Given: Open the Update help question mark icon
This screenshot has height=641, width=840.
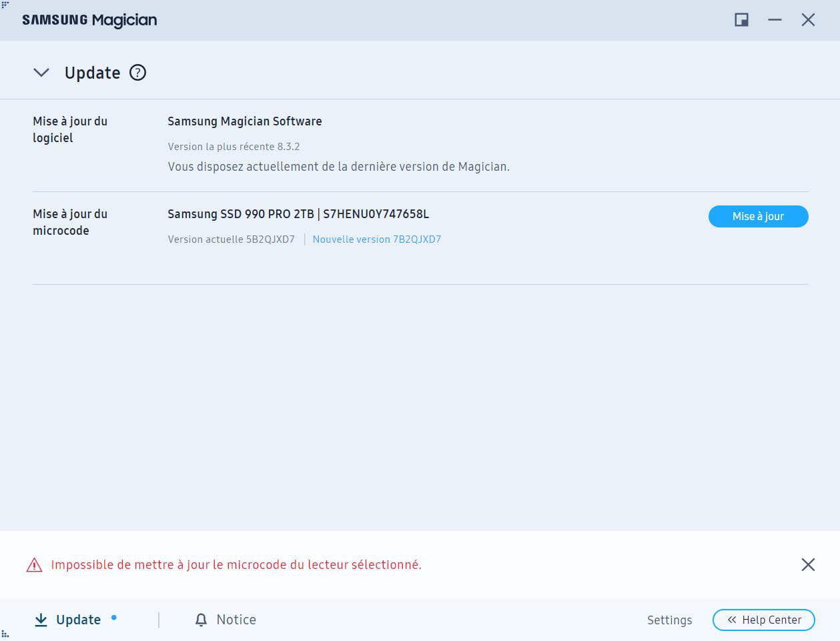Looking at the screenshot, I should pyautogui.click(x=137, y=73).
